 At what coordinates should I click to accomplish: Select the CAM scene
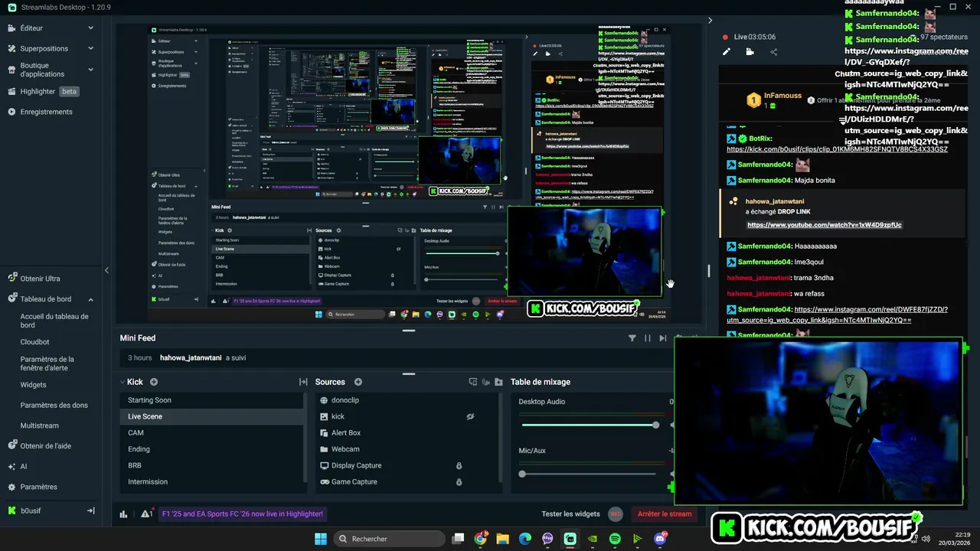tap(211, 432)
